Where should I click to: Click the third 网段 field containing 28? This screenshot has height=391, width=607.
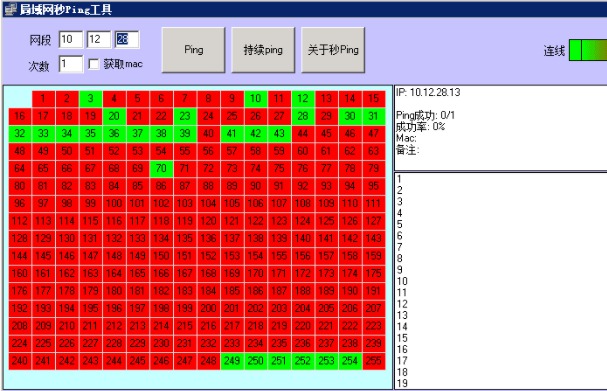(127, 39)
